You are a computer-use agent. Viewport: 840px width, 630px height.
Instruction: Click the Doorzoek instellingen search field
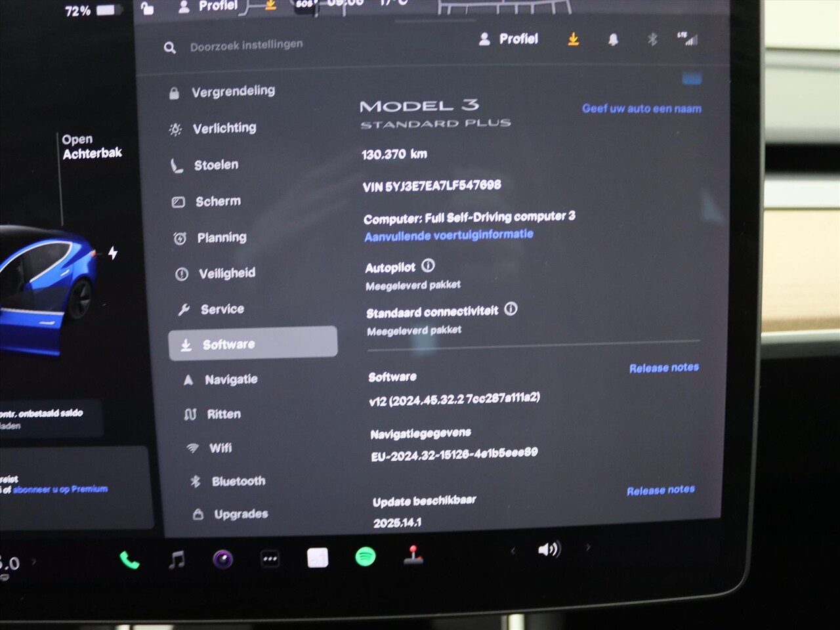246,46
